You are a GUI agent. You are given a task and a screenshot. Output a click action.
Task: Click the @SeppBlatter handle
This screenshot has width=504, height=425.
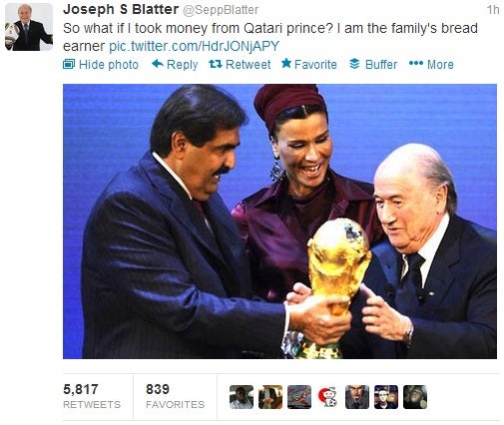221,10
